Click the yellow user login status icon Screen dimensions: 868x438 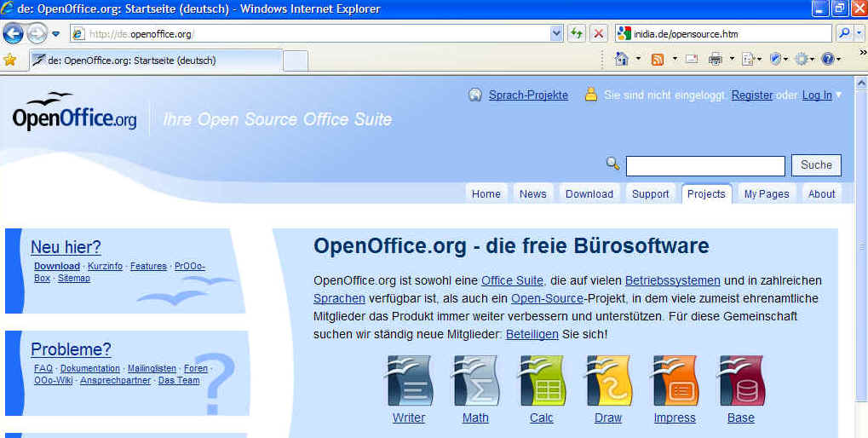pyautogui.click(x=591, y=94)
